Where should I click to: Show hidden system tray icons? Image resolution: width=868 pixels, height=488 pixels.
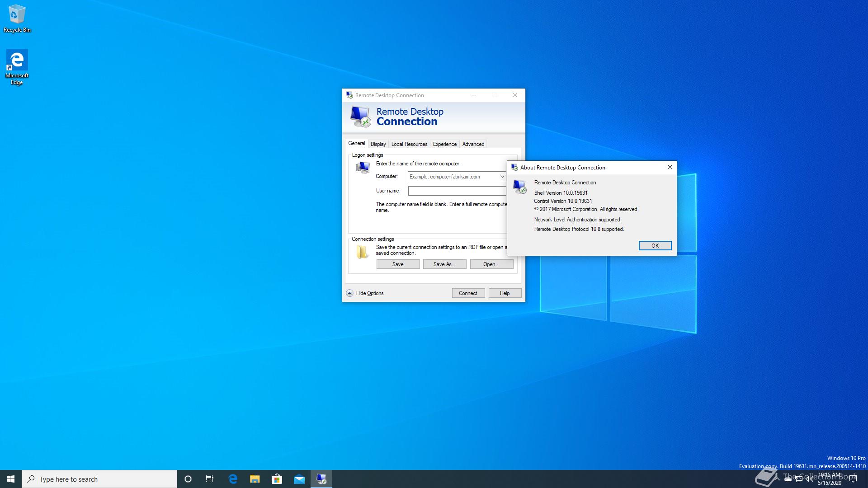(x=777, y=479)
